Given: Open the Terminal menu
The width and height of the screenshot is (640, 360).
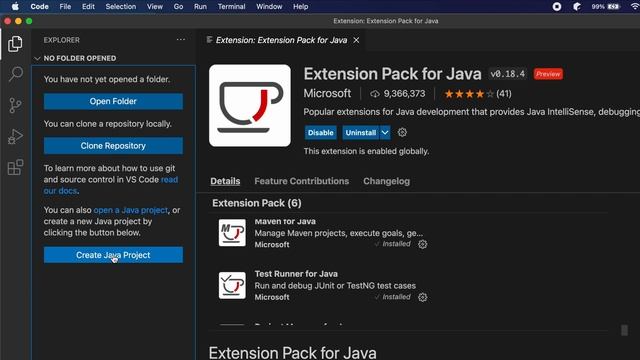Looking at the screenshot, I should click(231, 7).
